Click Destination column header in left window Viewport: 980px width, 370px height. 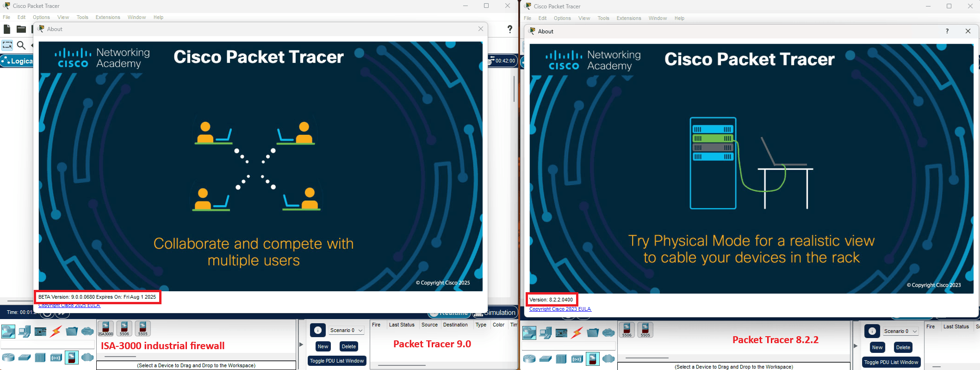coord(455,325)
